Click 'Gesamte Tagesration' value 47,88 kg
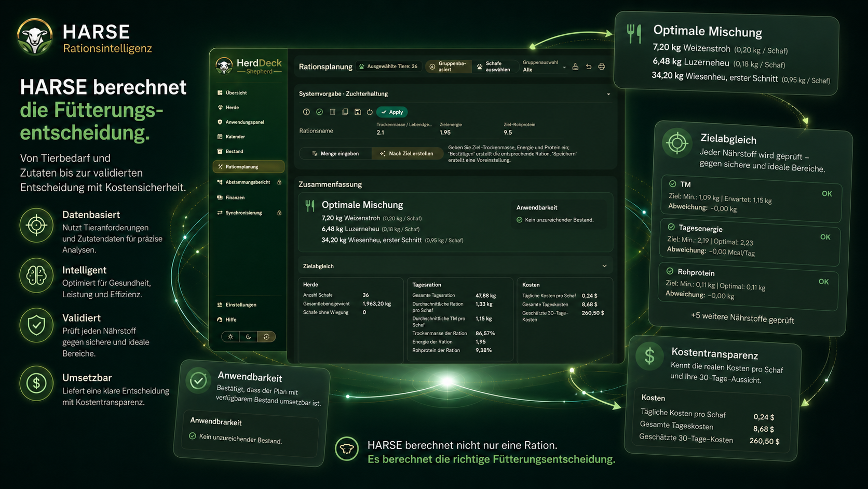Screen dimensions: 868x489 486,296
